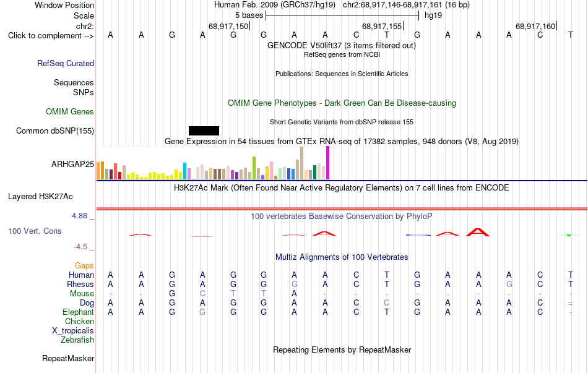The width and height of the screenshot is (588, 373).
Task: Open the 100 Vert. Cons track label
Action: pyautogui.click(x=35, y=231)
